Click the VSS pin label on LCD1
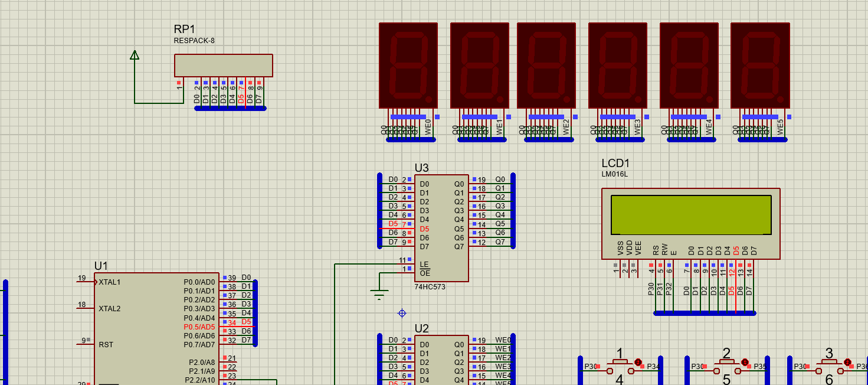868x385 pixels. coord(621,249)
